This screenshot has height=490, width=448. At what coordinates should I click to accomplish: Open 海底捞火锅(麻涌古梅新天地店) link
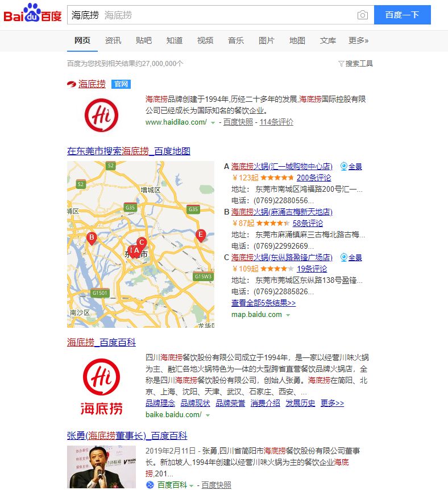[281, 212]
